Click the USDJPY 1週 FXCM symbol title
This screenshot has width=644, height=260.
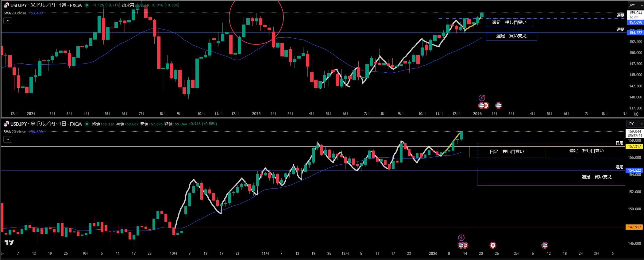(46, 5)
